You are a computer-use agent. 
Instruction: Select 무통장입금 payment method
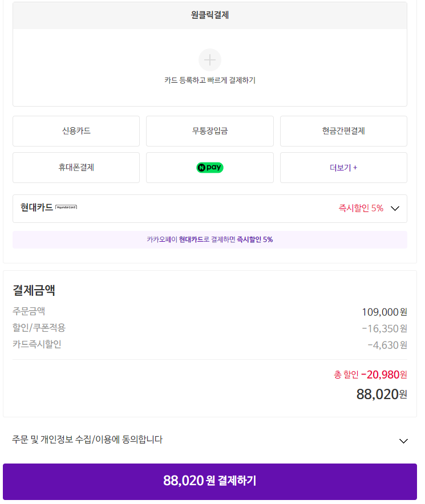pyautogui.click(x=209, y=131)
